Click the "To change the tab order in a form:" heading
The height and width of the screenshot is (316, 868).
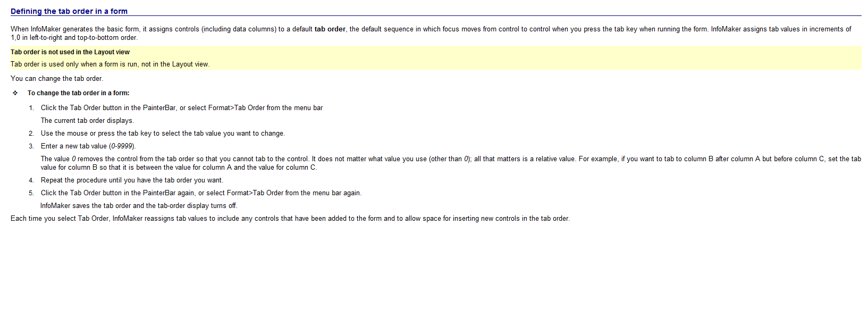tap(78, 93)
